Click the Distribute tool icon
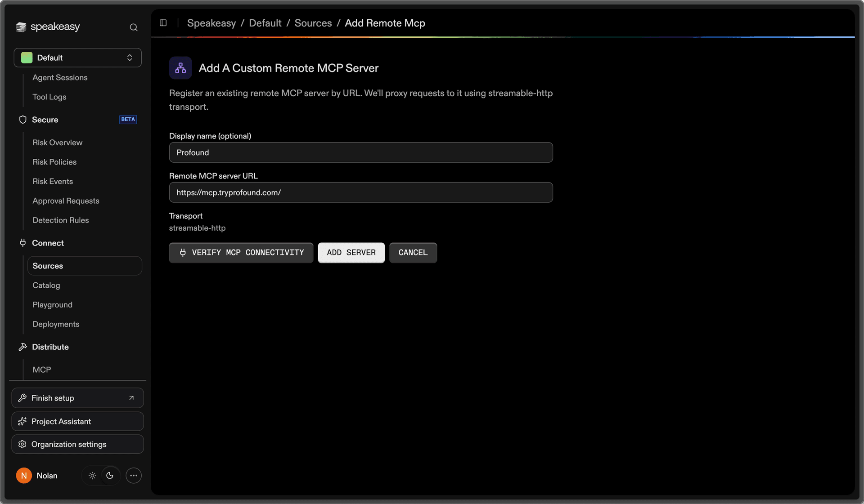The width and height of the screenshot is (864, 504). click(22, 347)
